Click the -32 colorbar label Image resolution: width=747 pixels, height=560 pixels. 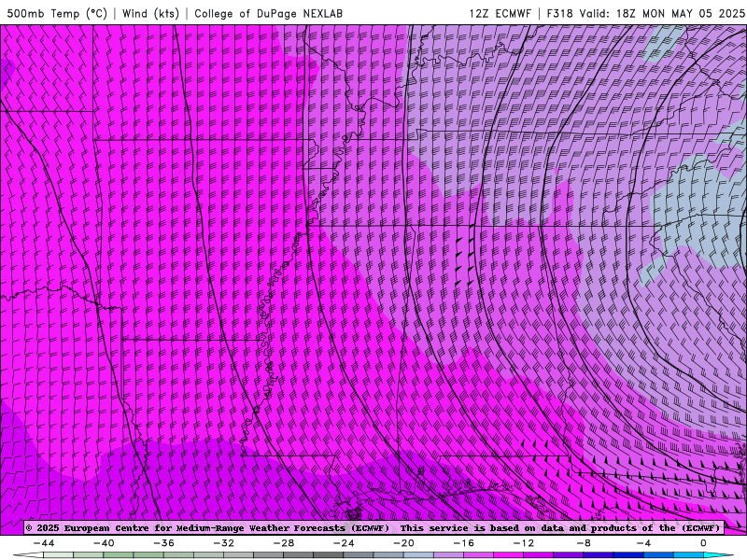(224, 543)
